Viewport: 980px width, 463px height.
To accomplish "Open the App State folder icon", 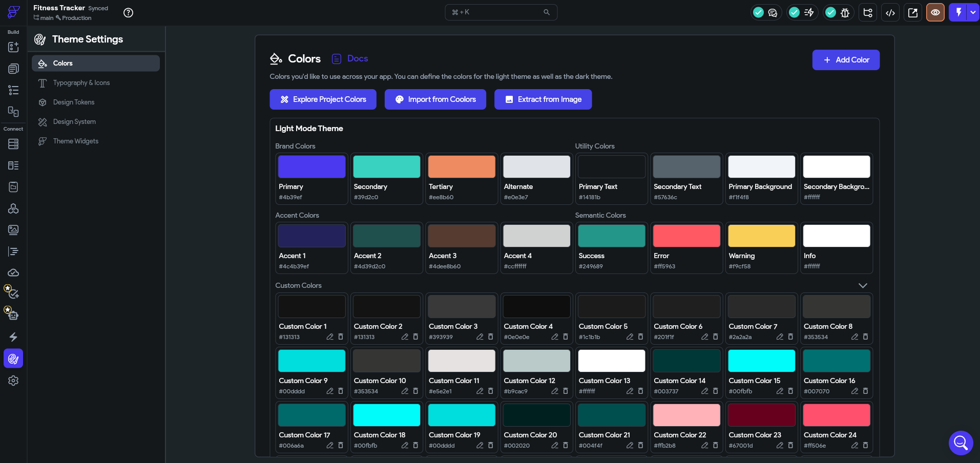I will coord(13,187).
